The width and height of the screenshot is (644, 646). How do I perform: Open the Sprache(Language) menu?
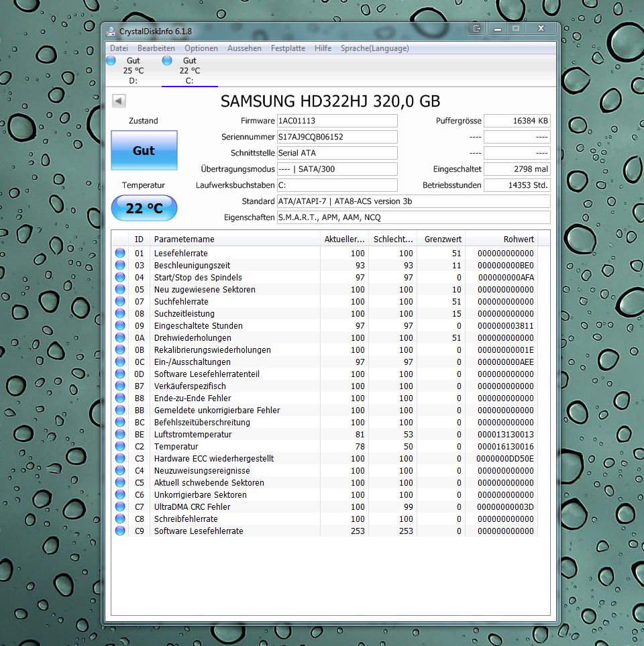click(x=374, y=48)
